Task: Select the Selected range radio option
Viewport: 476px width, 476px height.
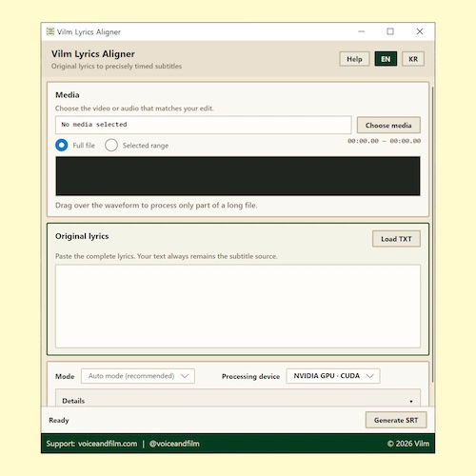Action: [111, 145]
